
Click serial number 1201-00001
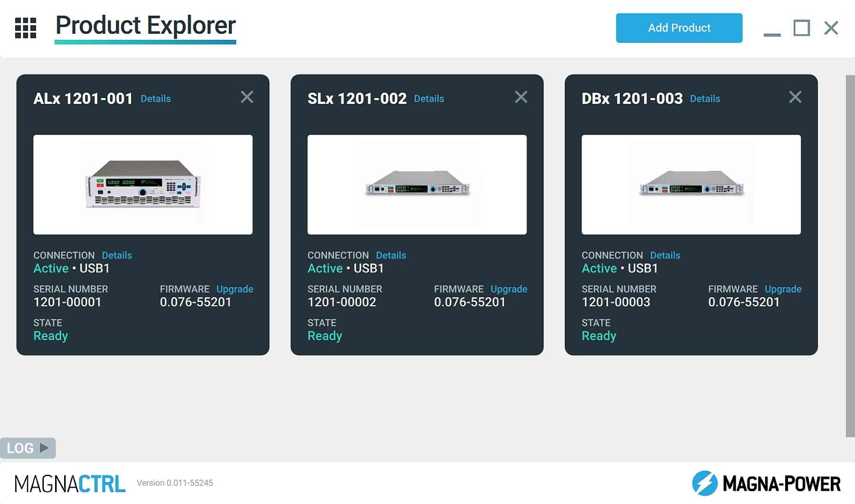67,302
